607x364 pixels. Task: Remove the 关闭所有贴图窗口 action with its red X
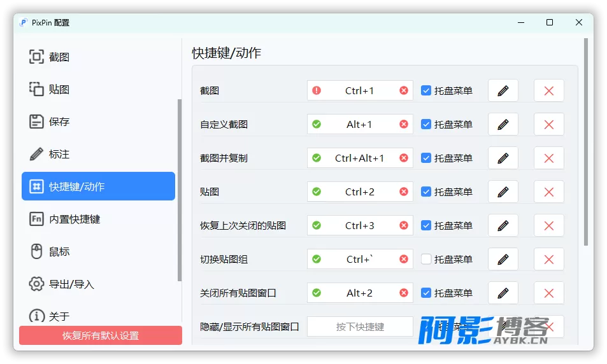tap(548, 293)
